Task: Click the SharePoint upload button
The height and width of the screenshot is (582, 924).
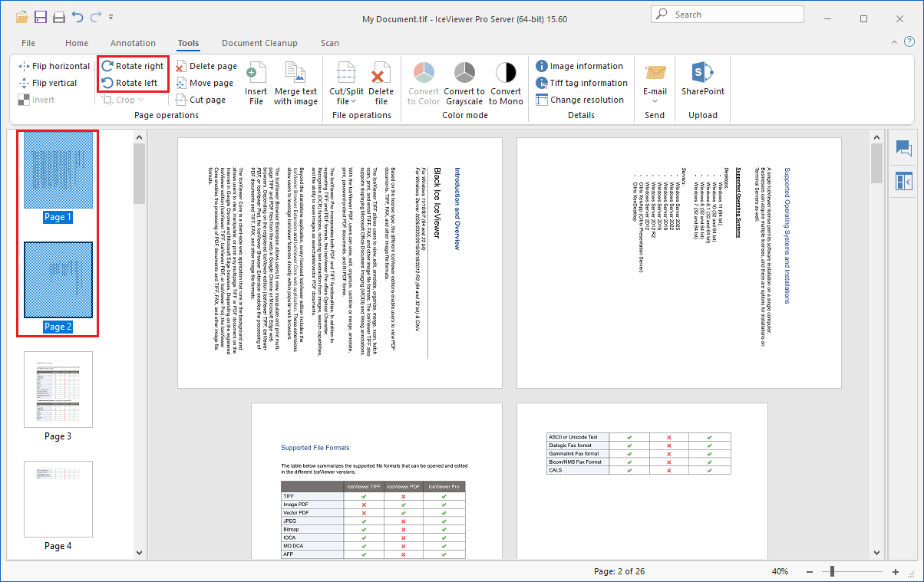Action: [703, 79]
